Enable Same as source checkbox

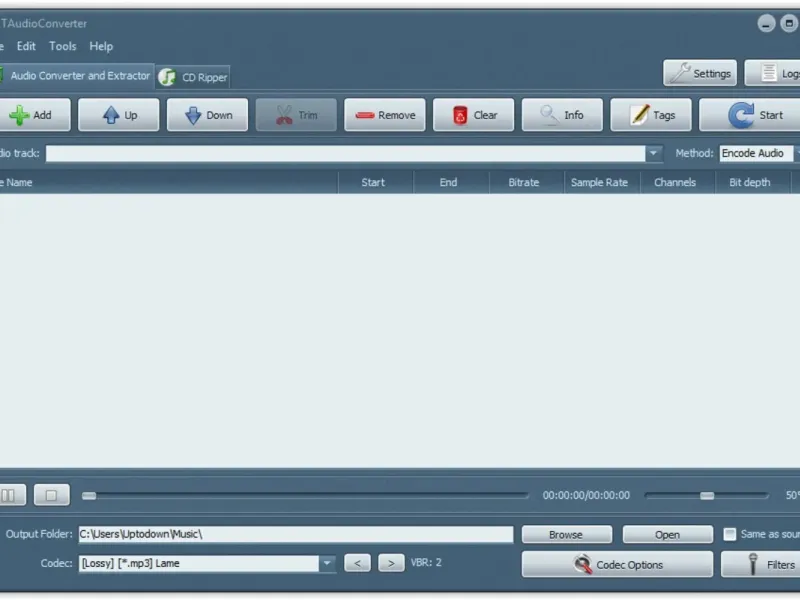tap(730, 534)
